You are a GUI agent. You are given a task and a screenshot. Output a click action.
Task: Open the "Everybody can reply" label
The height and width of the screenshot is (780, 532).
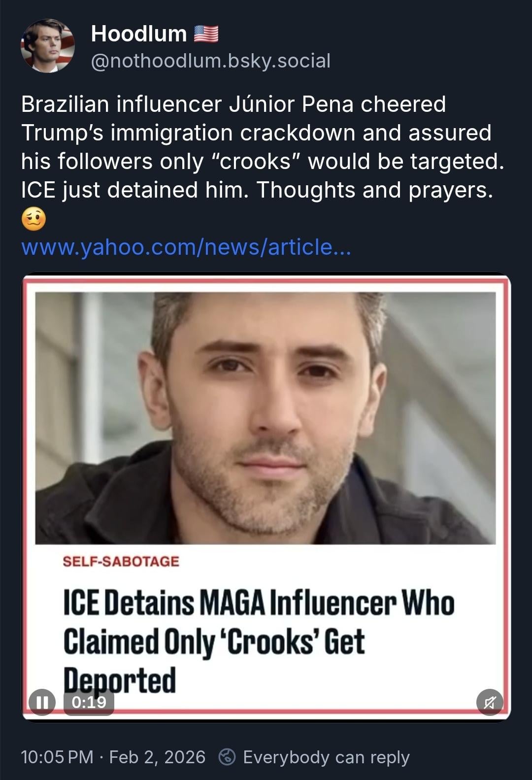tap(326, 757)
